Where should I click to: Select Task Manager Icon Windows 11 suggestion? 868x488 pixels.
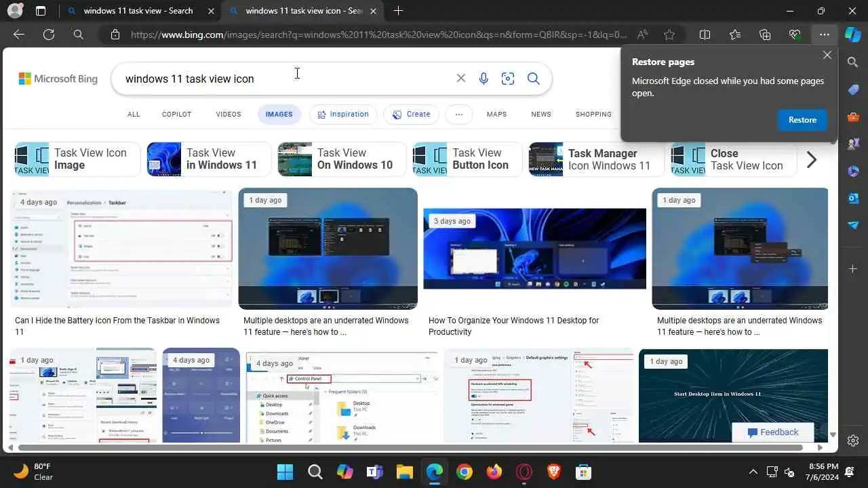click(597, 159)
